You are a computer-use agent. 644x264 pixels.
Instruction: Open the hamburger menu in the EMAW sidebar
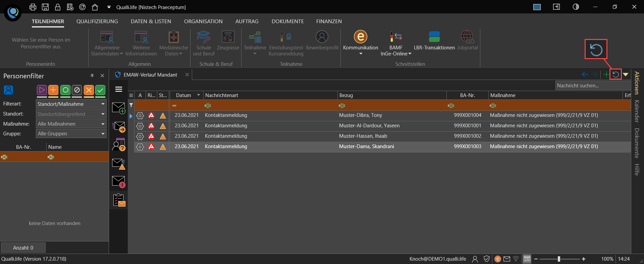pyautogui.click(x=119, y=89)
